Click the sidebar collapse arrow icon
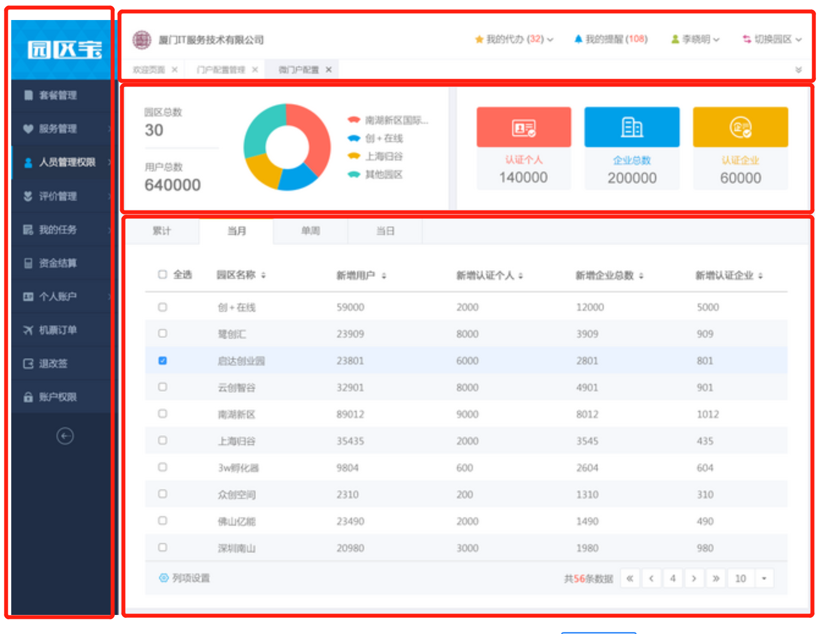 click(x=65, y=436)
